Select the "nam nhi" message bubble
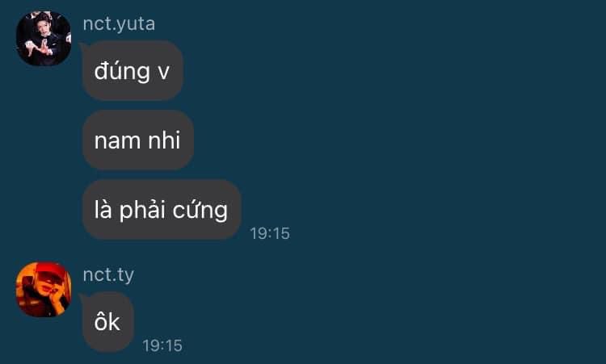 point(138,140)
